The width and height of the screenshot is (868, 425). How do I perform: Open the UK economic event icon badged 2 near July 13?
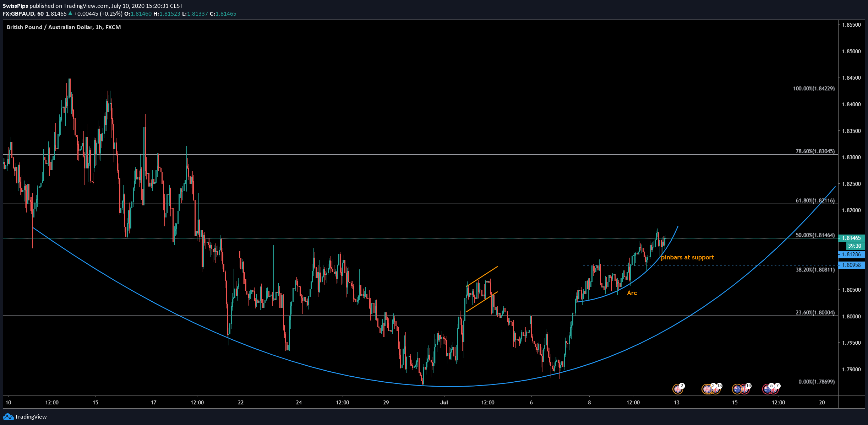(678, 389)
